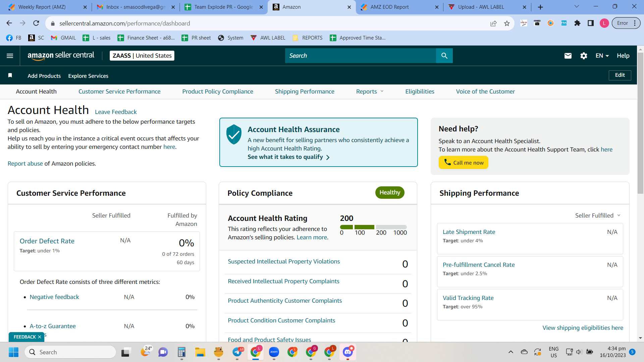Viewport: 644px width, 362px height.
Task: Open the Late Shipment Rate link
Action: (469, 232)
